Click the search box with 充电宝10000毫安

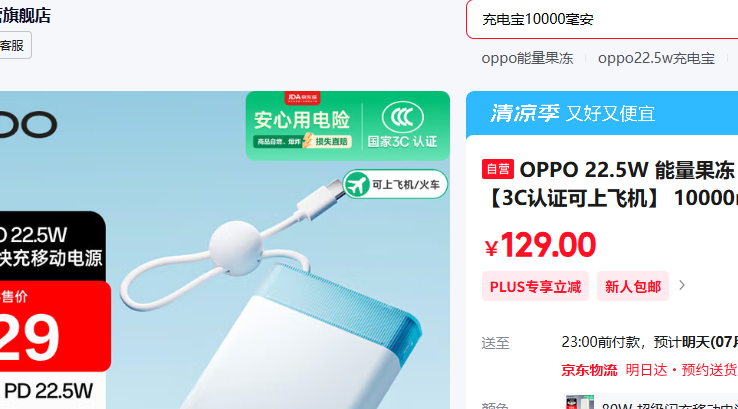[x=602, y=19]
